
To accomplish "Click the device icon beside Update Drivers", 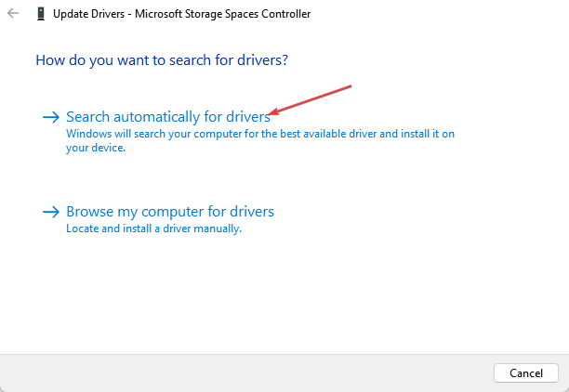I will (x=40, y=14).
